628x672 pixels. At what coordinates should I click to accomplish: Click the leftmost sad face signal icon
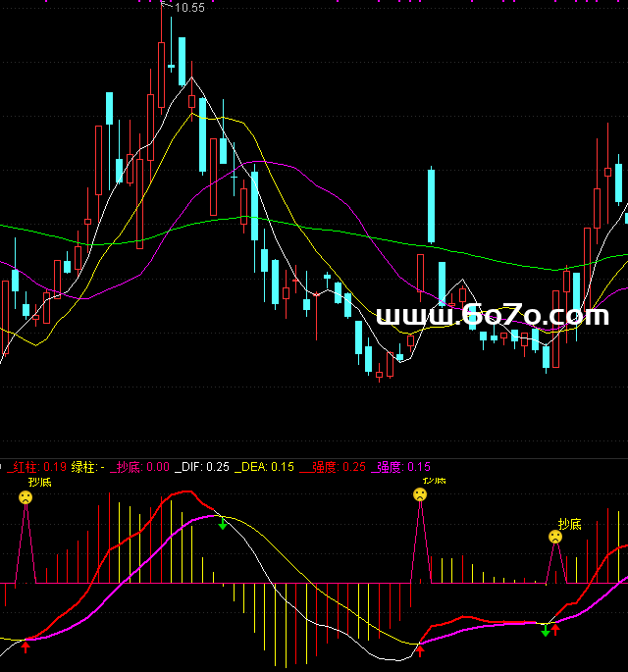coord(25,497)
